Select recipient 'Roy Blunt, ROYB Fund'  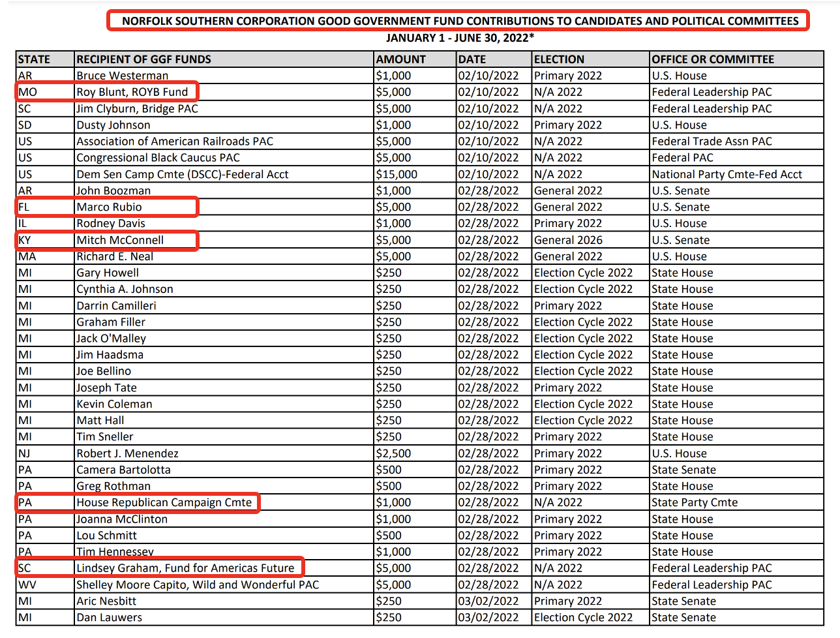[132, 92]
